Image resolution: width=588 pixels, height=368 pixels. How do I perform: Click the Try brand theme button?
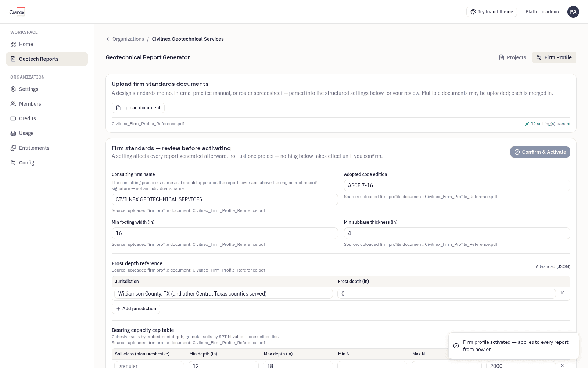point(491,12)
